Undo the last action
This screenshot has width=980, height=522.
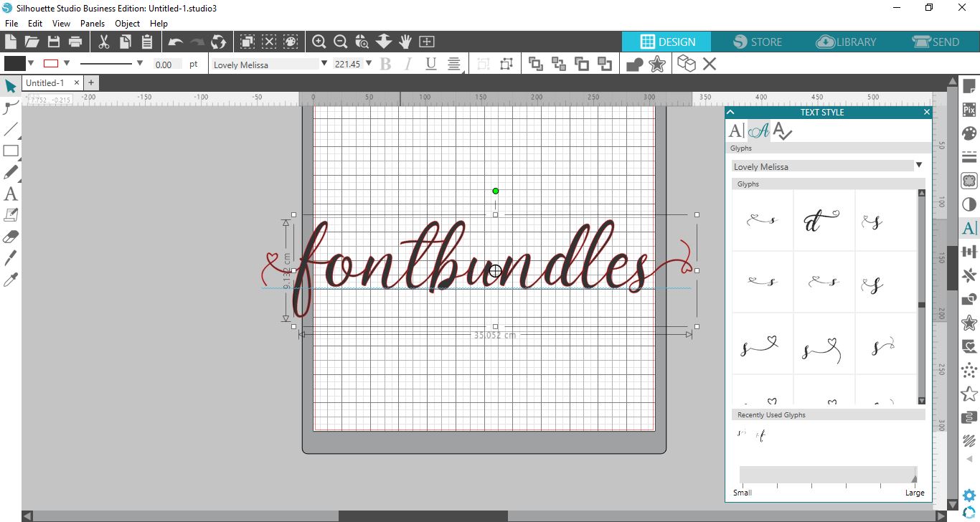[176, 42]
